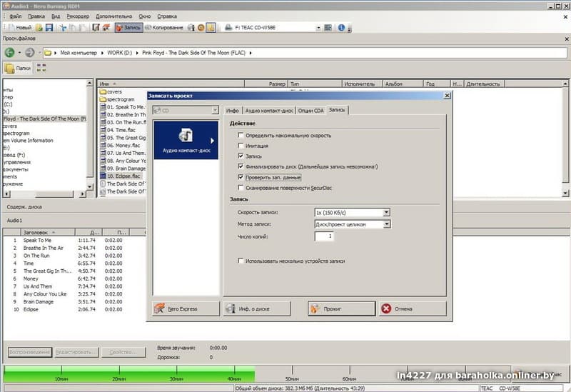This screenshot has width=571, height=392.
Task: Click the blue information icon
Action: click(341, 27)
